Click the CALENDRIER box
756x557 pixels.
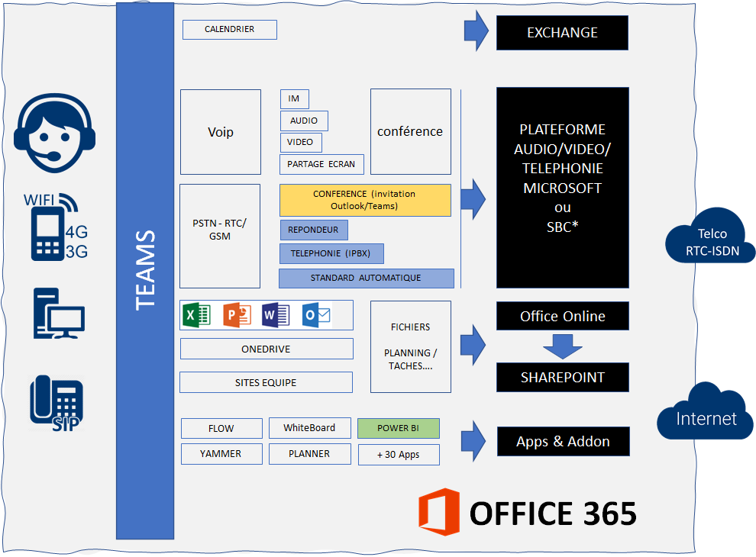click(x=229, y=30)
